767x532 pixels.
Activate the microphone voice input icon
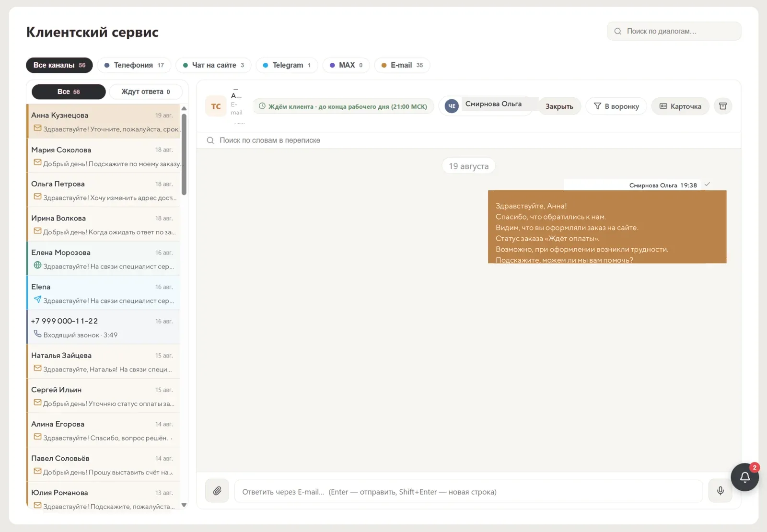[720, 491]
